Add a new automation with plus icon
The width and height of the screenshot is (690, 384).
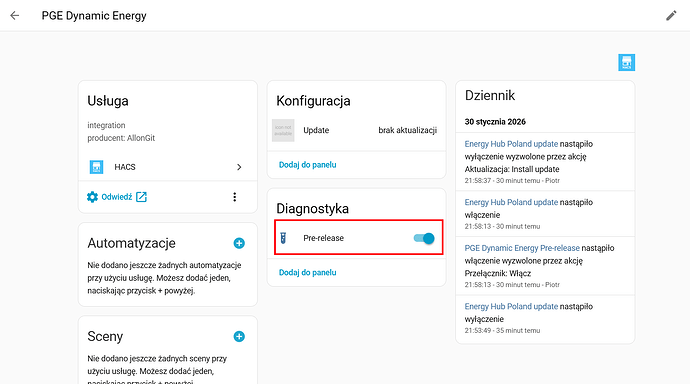[239, 243]
